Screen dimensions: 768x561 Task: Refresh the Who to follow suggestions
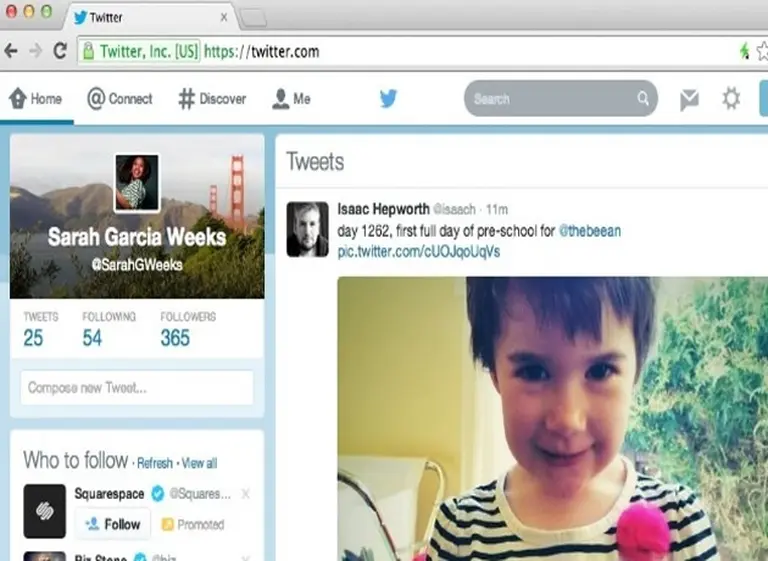[155, 463]
